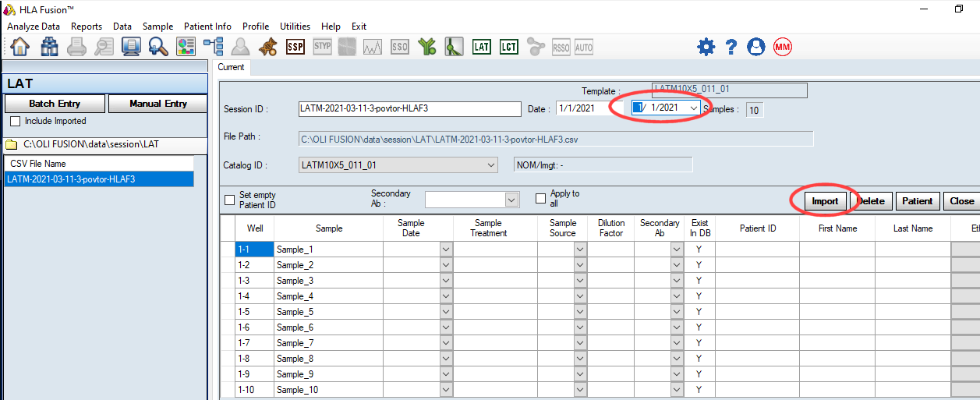Click the Home toolbar icon
The height and width of the screenshot is (400, 980).
(20, 48)
